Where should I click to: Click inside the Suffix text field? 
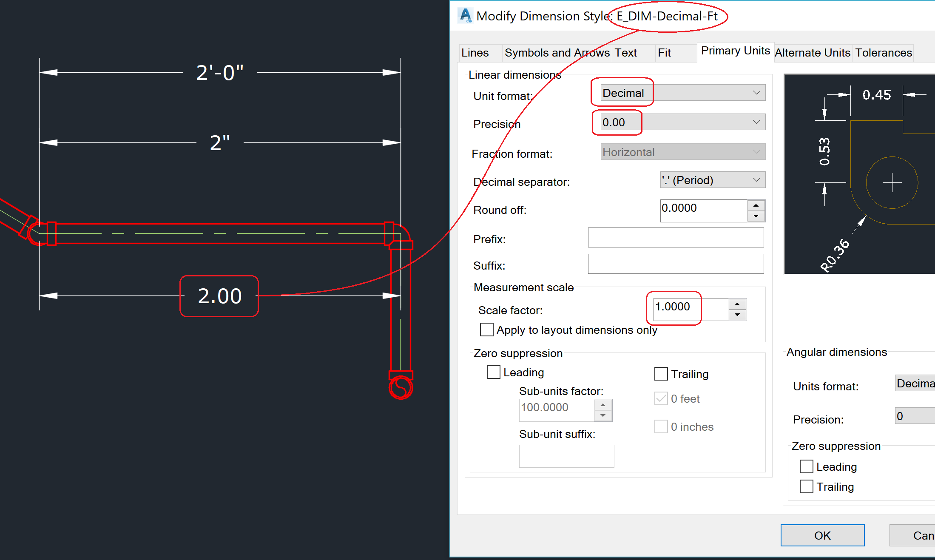(x=675, y=264)
